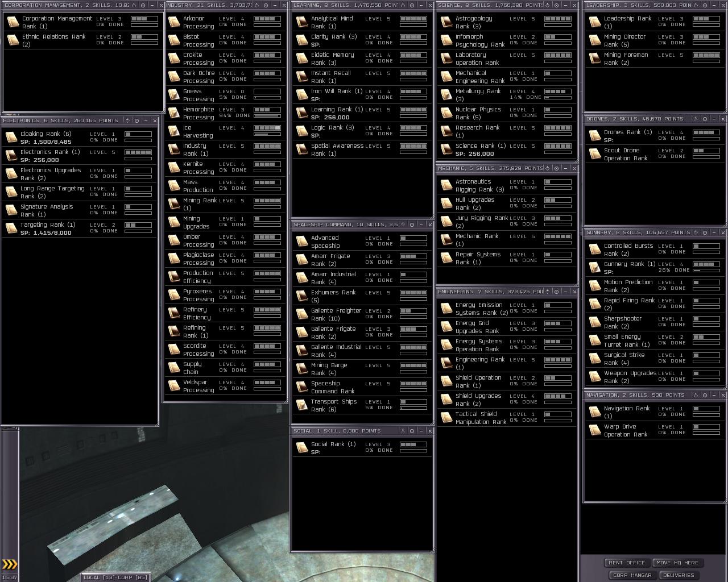Click the star pin icon on Spaceship Command window
Screen dimensions: 728x582
[x=403, y=225]
